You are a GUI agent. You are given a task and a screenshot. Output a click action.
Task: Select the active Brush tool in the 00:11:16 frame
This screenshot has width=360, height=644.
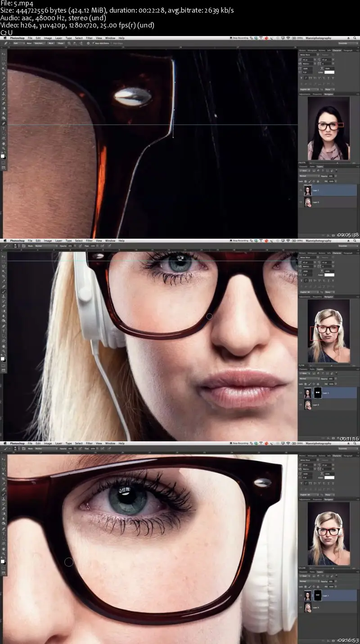pos(4,291)
